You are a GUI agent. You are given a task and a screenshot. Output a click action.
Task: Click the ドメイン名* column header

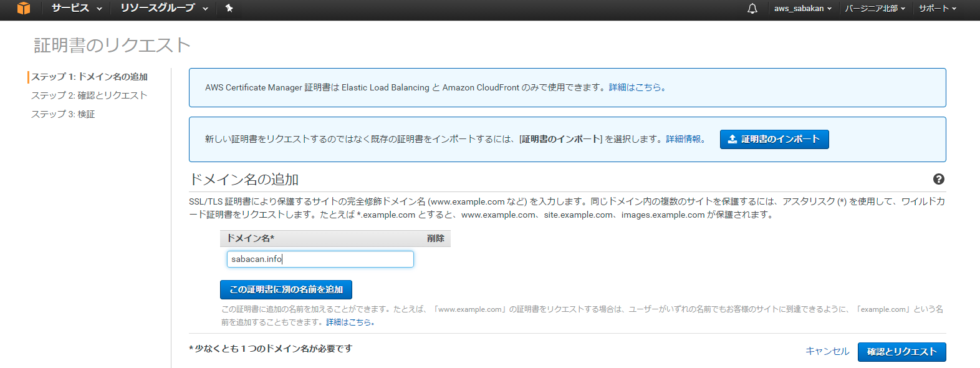click(251, 238)
